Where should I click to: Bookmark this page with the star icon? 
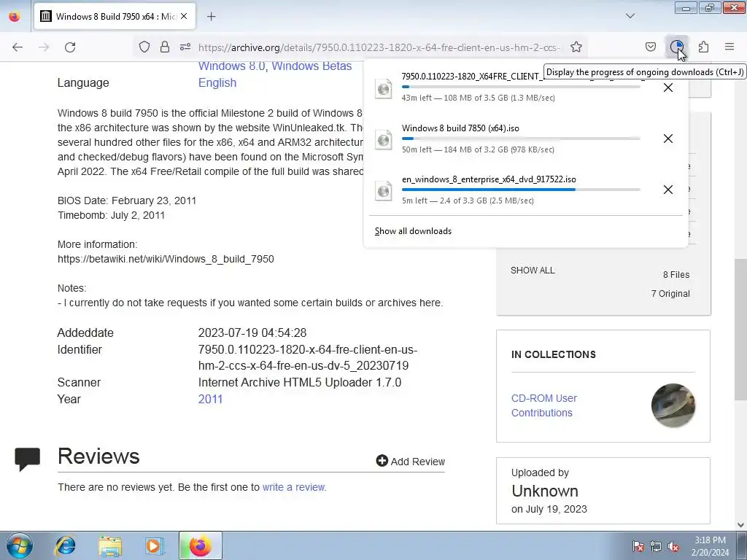[x=576, y=47]
